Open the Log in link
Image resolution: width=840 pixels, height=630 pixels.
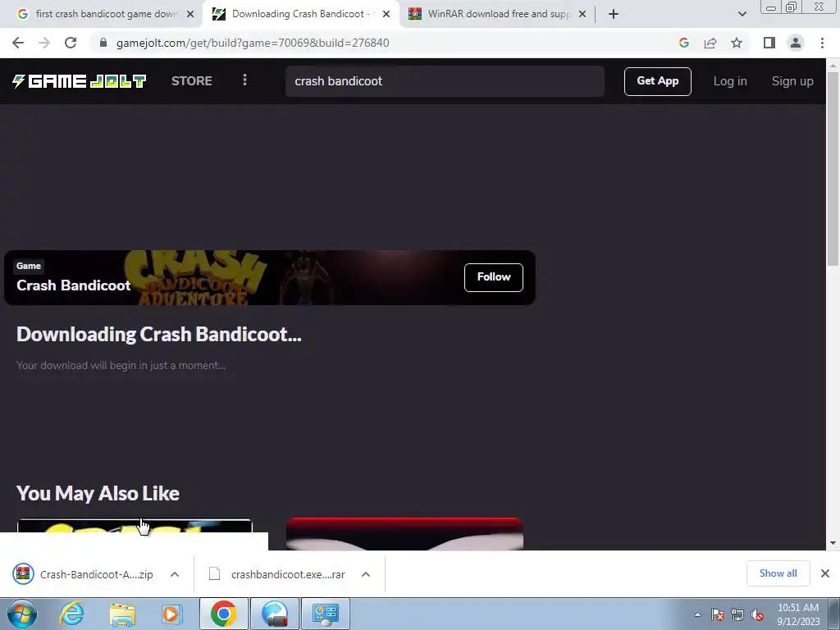(729, 81)
